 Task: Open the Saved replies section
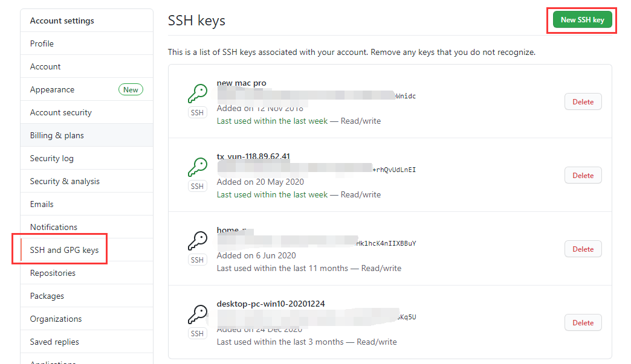click(x=55, y=342)
